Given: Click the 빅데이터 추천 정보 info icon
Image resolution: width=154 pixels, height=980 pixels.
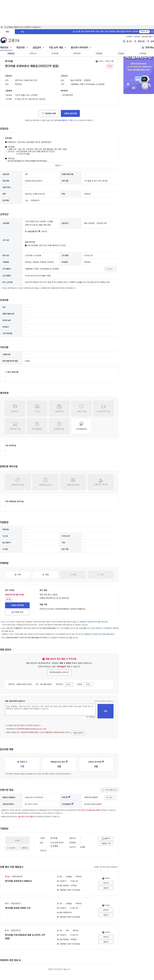Looking at the screenshot, I should coord(20,960).
